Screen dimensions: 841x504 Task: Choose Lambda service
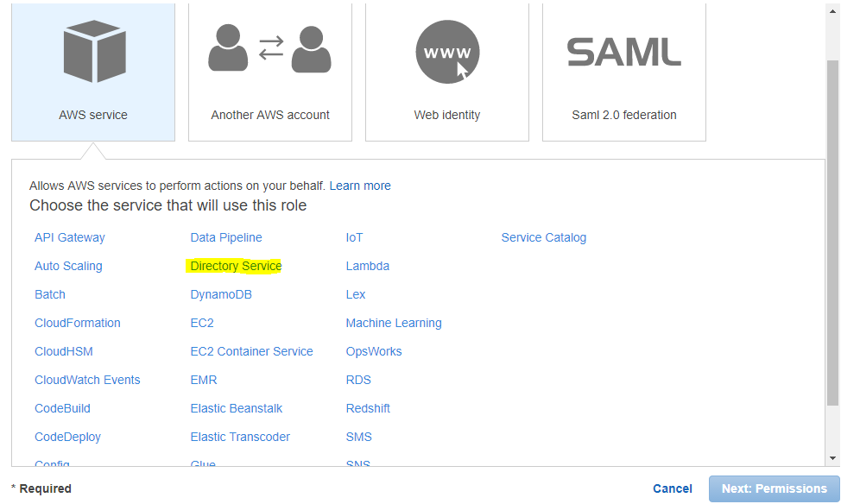pos(368,266)
